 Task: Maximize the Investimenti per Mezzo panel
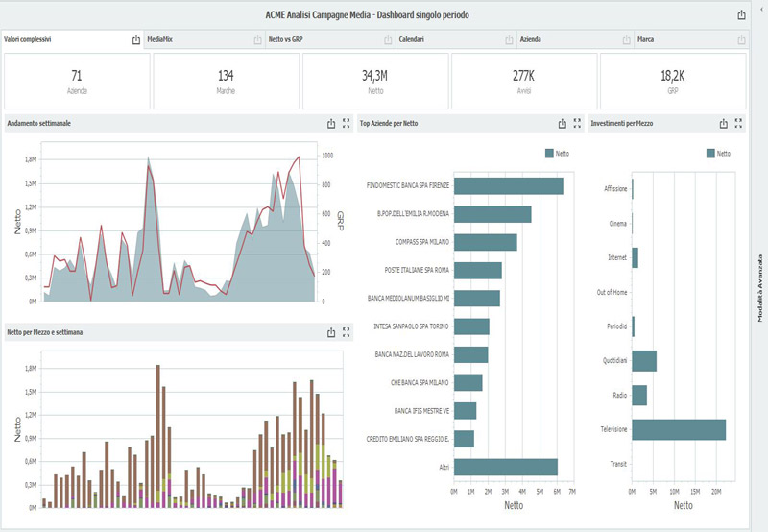pyautogui.click(x=739, y=124)
